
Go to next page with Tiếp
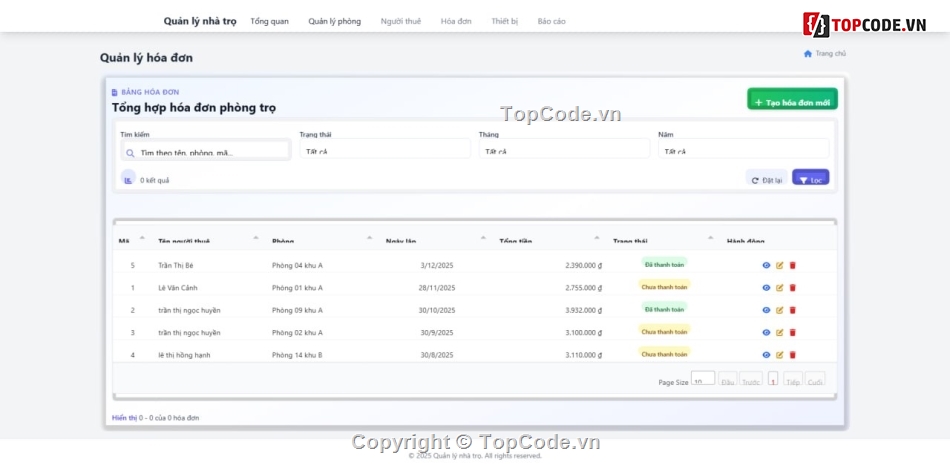click(x=793, y=380)
